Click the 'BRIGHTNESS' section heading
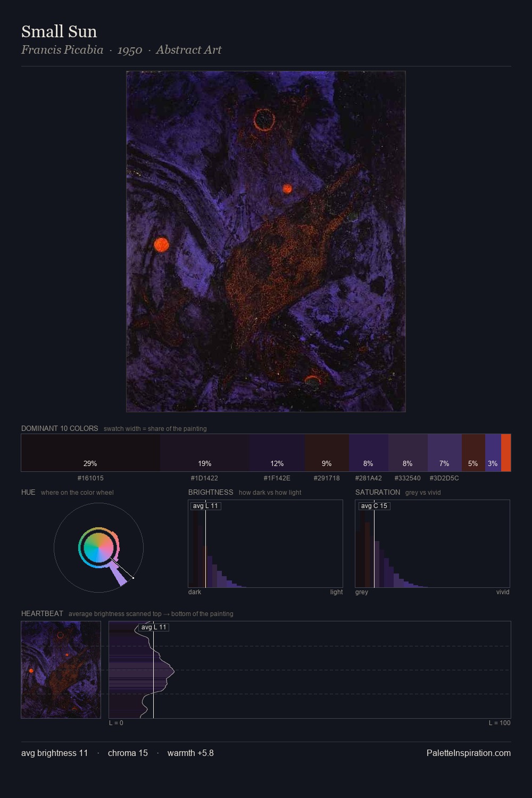 (211, 492)
